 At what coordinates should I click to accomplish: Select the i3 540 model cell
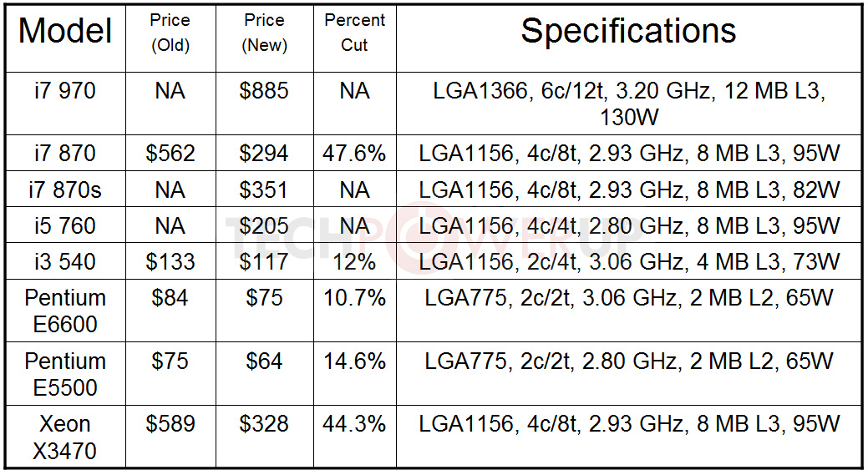(65, 262)
